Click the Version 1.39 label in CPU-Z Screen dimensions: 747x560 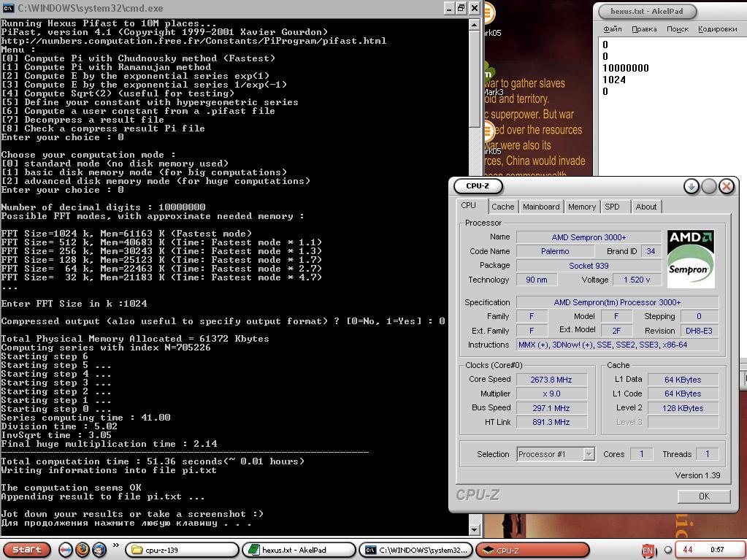click(x=697, y=475)
